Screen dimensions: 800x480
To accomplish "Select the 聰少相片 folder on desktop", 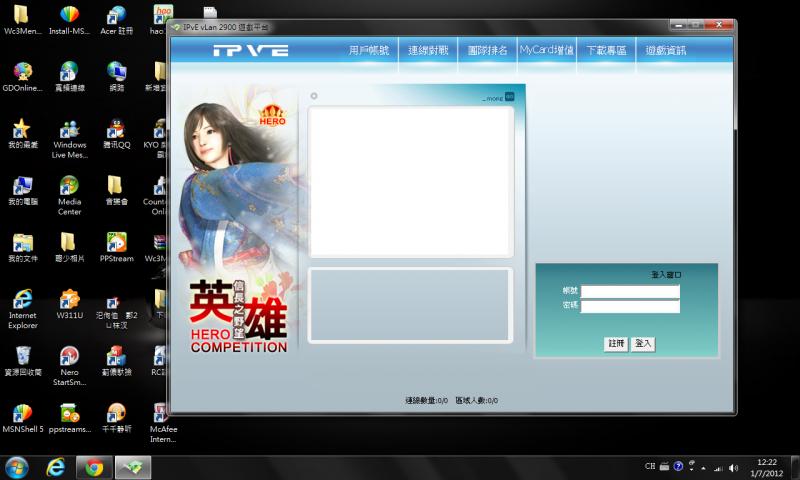I will pos(69,248).
